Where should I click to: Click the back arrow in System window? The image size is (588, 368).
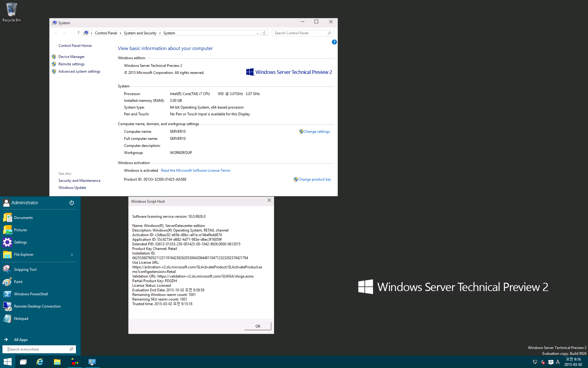pyautogui.click(x=55, y=33)
